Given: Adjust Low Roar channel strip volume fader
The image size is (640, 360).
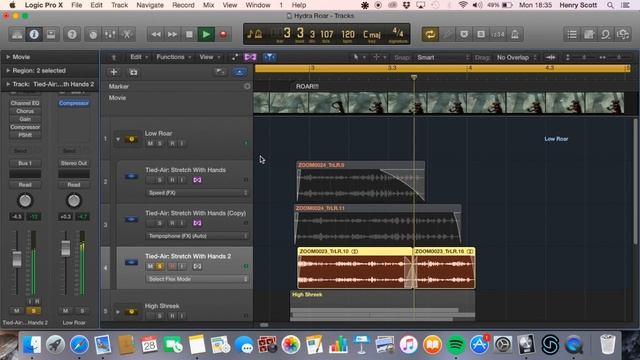Looking at the screenshot, I should pyautogui.click(x=66, y=248).
